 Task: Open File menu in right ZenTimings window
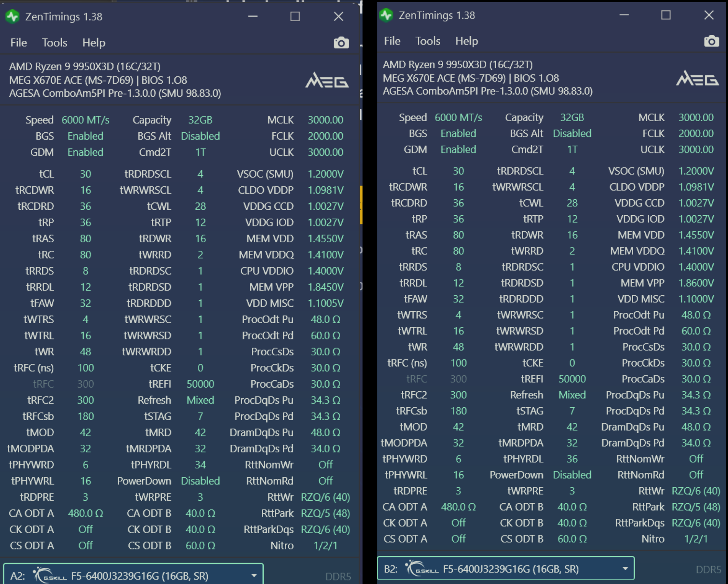(392, 41)
